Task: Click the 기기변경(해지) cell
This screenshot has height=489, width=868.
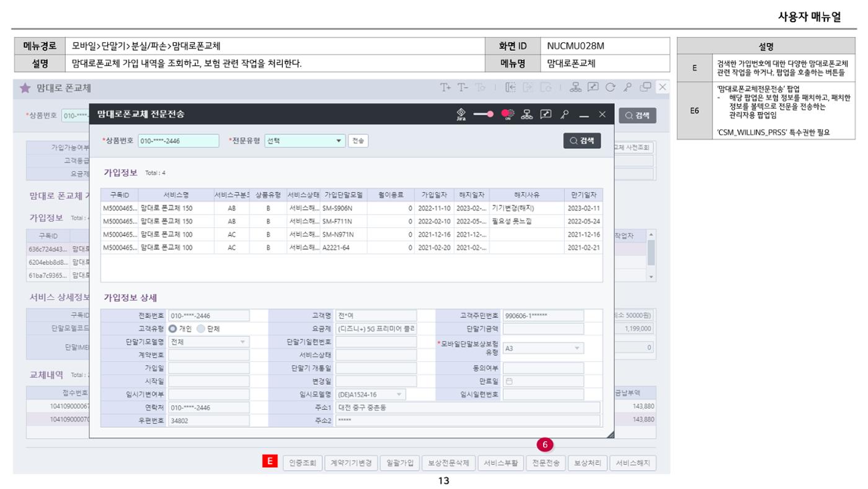Action: pyautogui.click(x=526, y=208)
